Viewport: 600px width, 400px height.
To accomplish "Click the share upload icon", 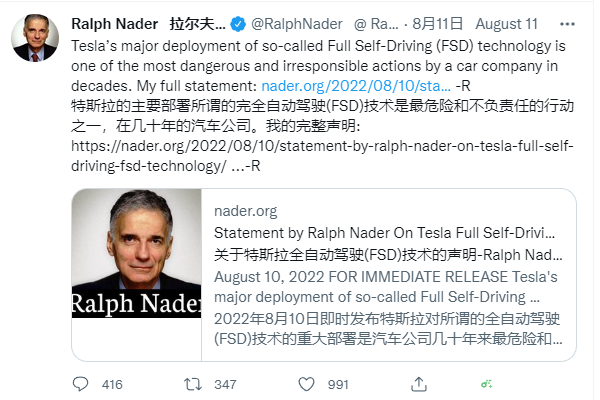I will tap(421, 383).
